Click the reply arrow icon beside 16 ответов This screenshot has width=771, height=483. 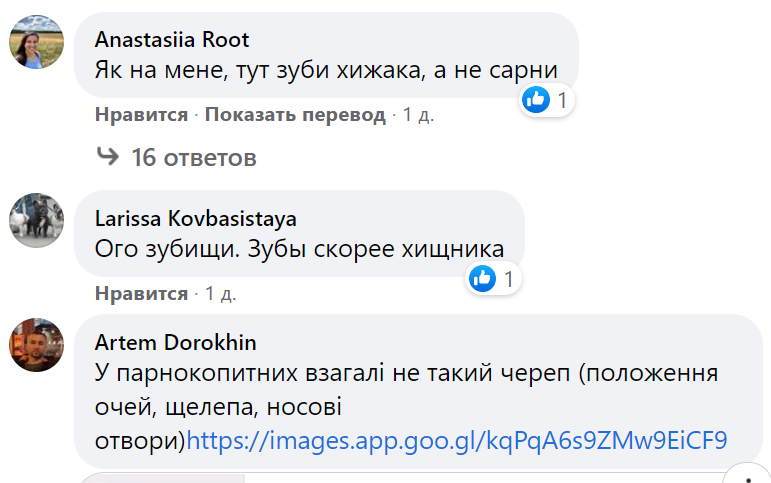[x=107, y=157]
